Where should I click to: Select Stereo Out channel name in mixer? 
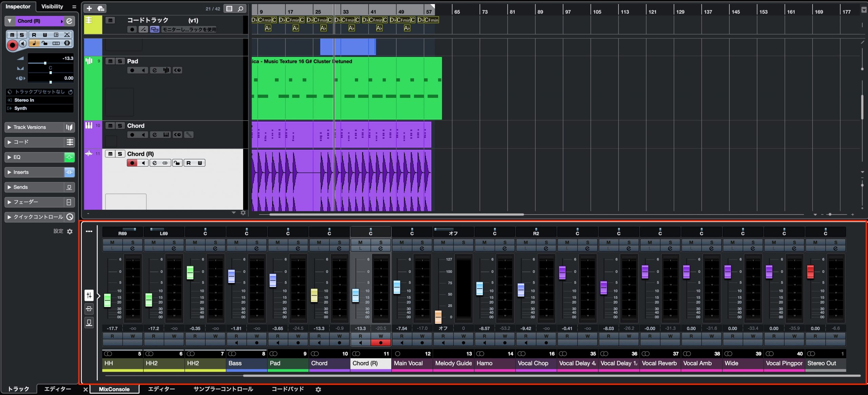click(826, 363)
